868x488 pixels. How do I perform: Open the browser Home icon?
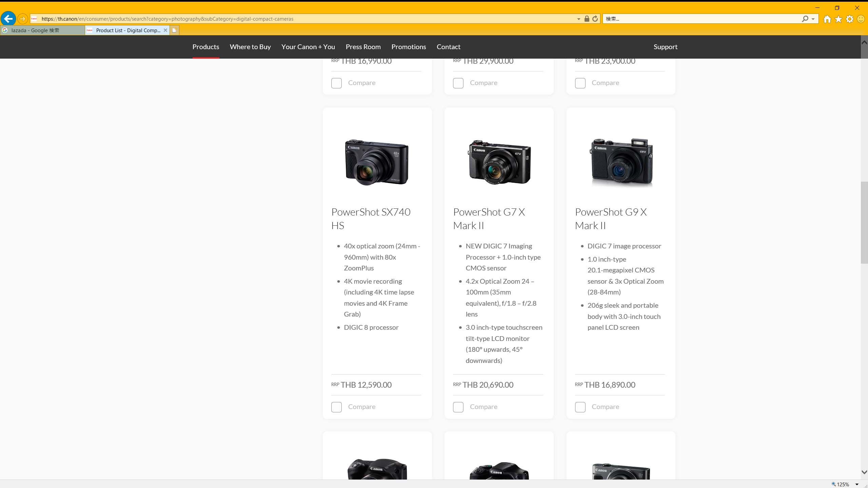[x=827, y=19]
